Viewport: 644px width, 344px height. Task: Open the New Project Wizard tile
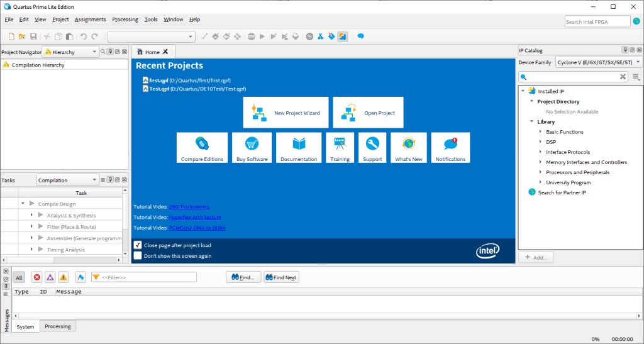coord(286,113)
